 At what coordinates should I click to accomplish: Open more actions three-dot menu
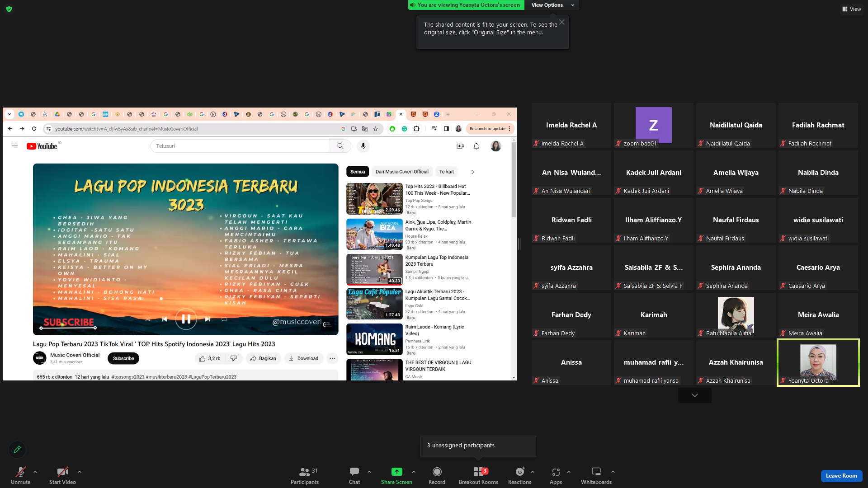point(332,358)
